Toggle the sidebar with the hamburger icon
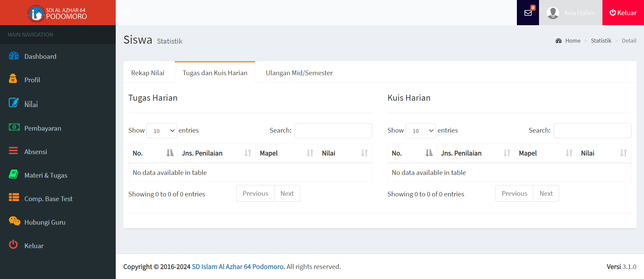644x279 pixels. click(126, 13)
